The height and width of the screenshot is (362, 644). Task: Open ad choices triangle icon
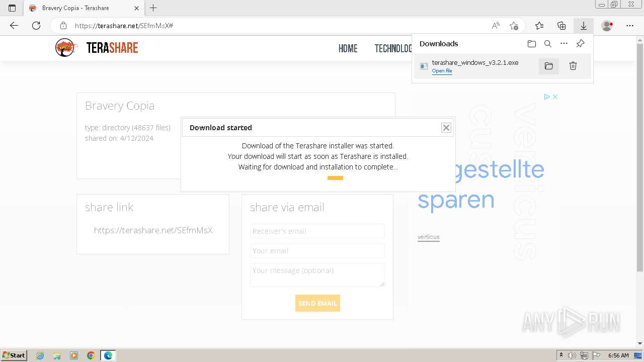pyautogui.click(x=546, y=97)
